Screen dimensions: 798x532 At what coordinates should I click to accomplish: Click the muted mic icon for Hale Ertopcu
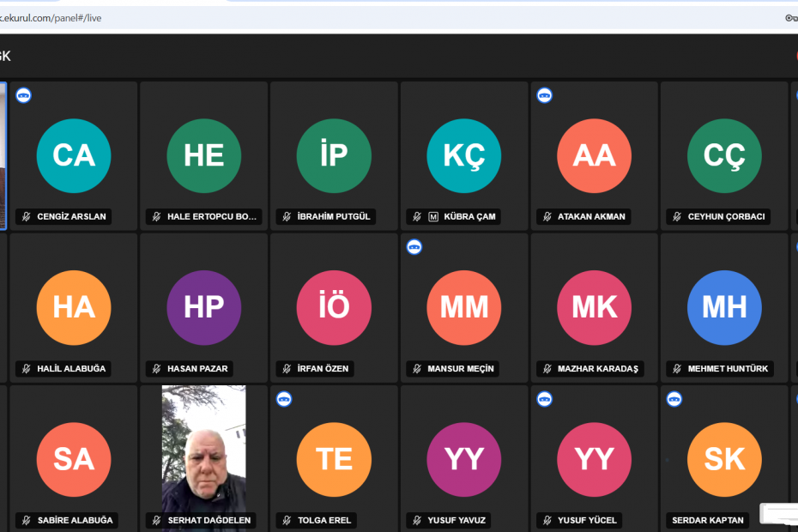(157, 217)
